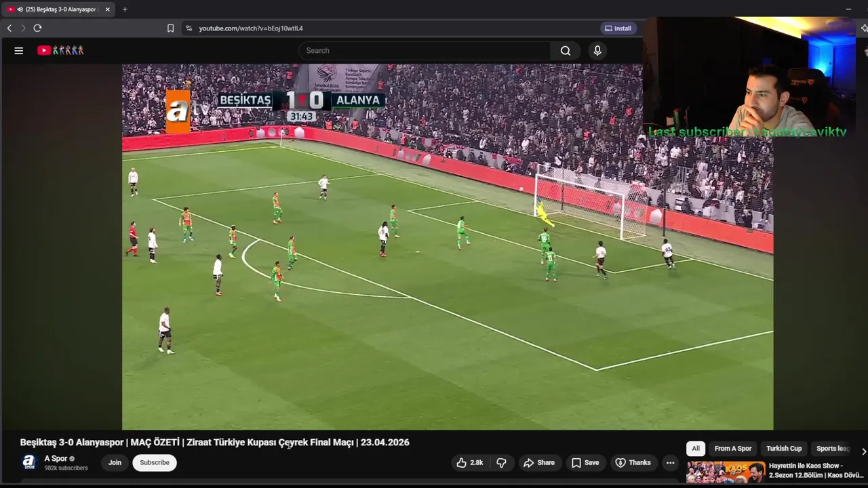Click the 982k subscribers text

[66, 468]
